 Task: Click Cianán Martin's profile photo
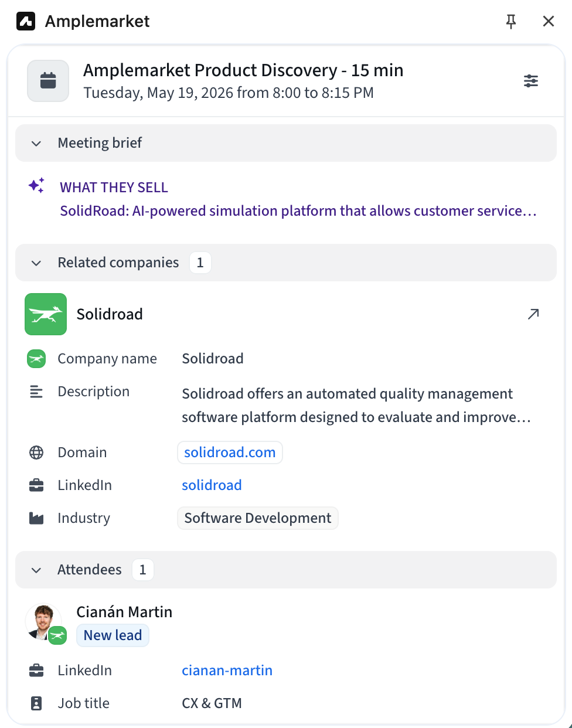click(x=43, y=622)
